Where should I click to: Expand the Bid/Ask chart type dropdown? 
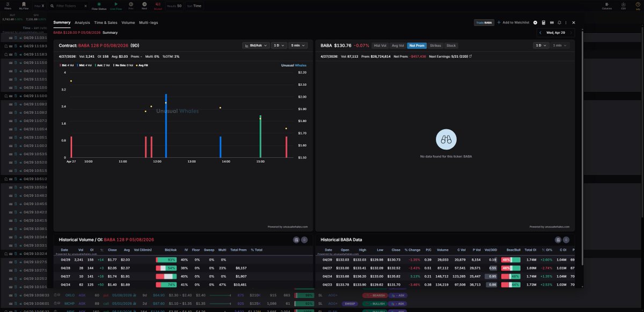pyautogui.click(x=255, y=46)
